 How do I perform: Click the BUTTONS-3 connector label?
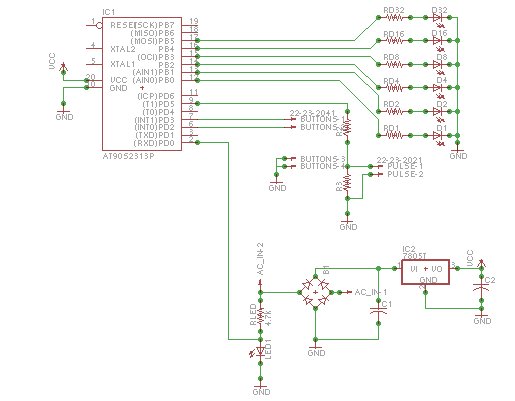point(323,158)
